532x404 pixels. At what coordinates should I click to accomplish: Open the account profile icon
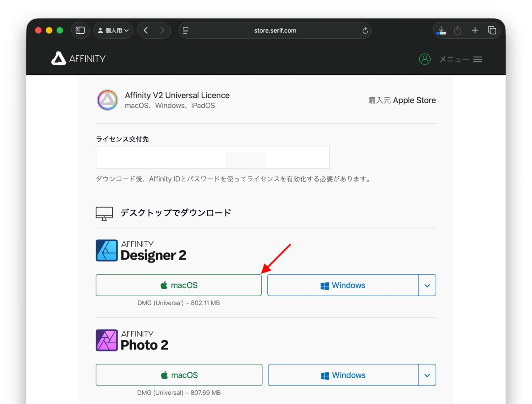[x=425, y=59]
